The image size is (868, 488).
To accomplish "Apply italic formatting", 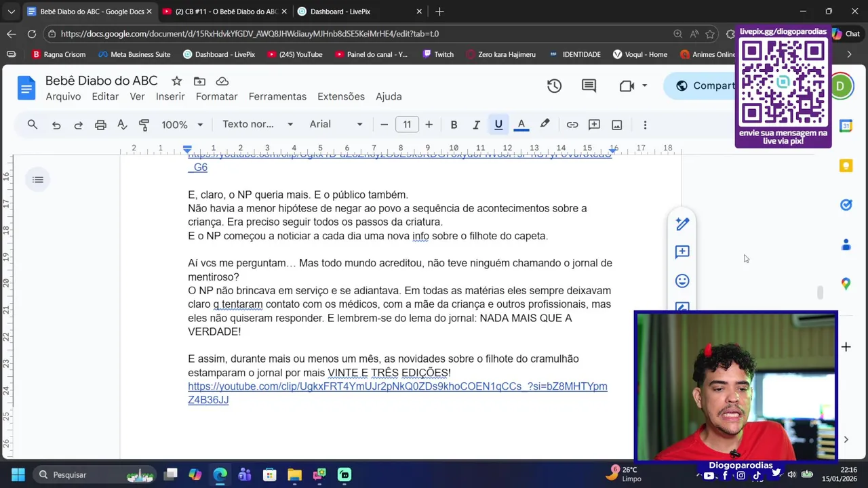I will coord(476,125).
